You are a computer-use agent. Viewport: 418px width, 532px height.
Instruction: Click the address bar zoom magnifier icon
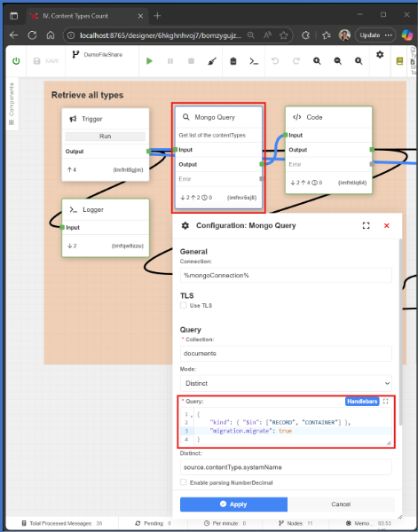[250, 35]
